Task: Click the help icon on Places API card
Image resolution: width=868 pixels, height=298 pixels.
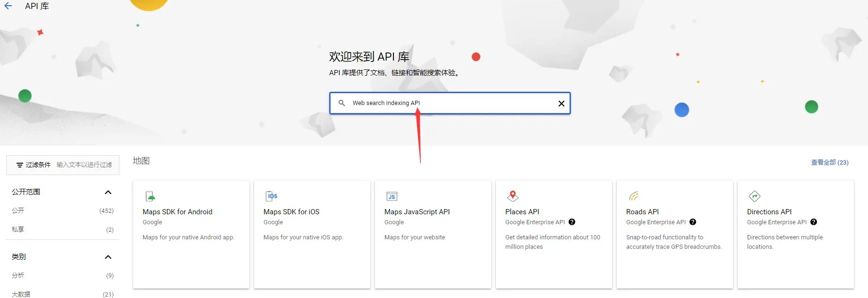Action: pos(572,222)
